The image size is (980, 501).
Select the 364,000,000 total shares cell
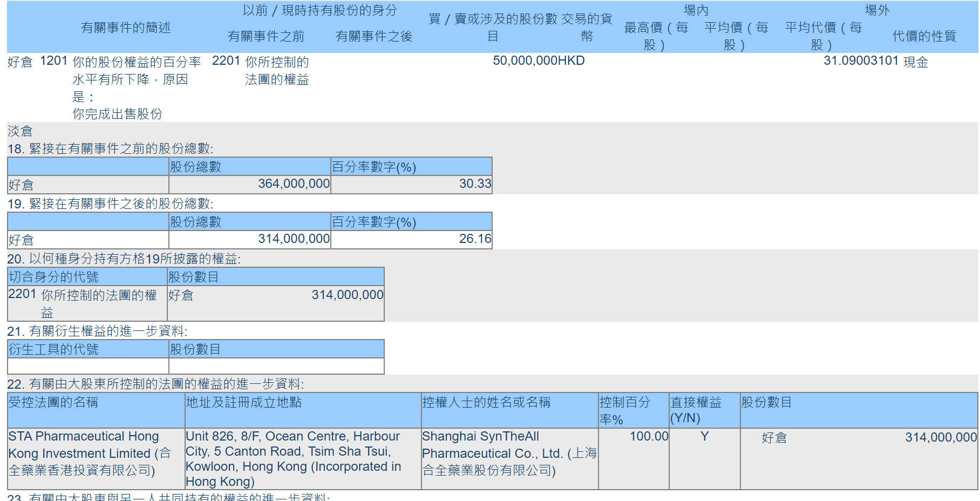pos(294,184)
